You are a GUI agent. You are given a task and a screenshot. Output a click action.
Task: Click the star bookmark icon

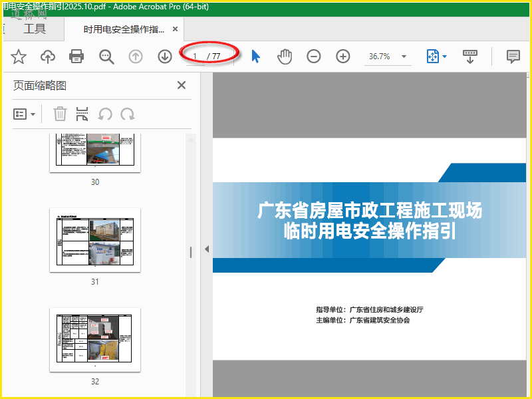click(18, 57)
